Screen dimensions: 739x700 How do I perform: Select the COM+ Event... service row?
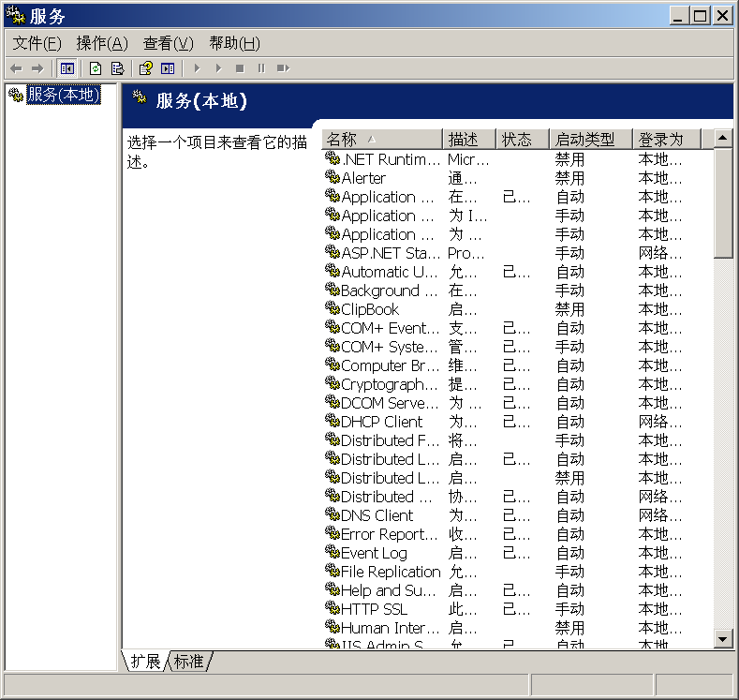[x=518, y=328]
